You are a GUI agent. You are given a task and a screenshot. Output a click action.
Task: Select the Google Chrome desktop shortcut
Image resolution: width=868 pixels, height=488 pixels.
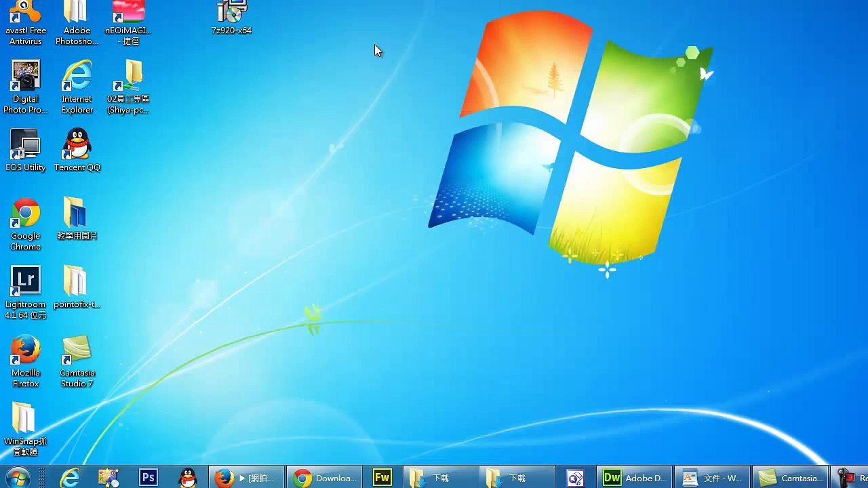(x=26, y=224)
